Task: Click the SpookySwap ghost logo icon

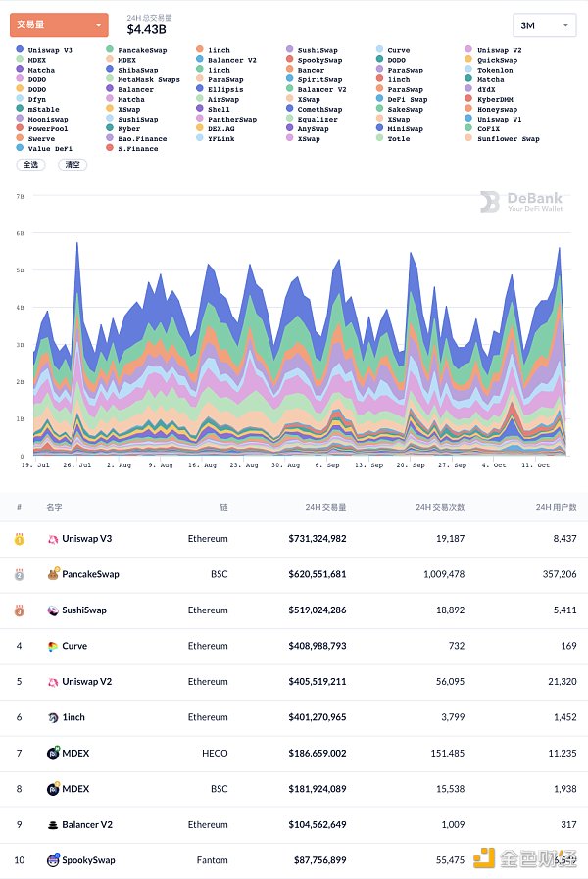Action: click(53, 860)
